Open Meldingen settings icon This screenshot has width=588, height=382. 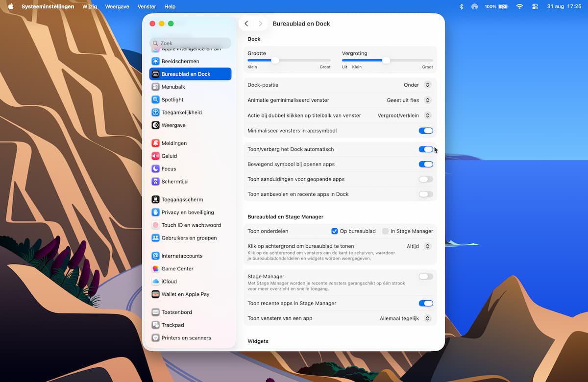point(155,143)
